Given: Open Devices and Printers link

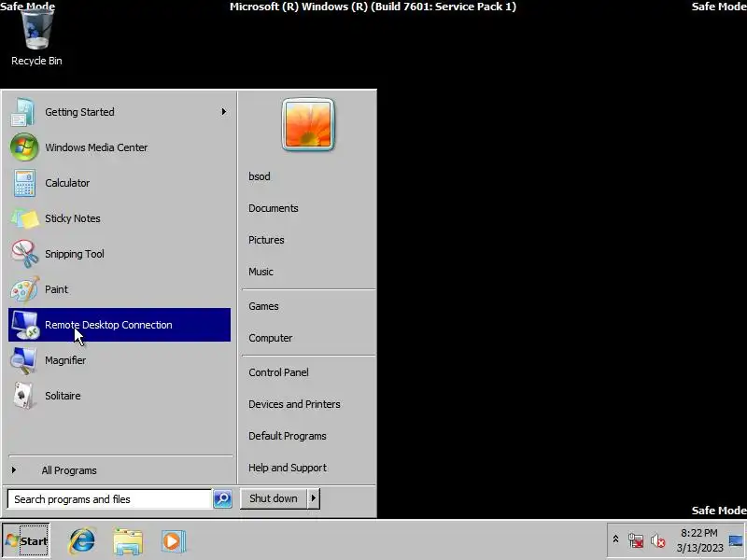Looking at the screenshot, I should (x=294, y=404).
